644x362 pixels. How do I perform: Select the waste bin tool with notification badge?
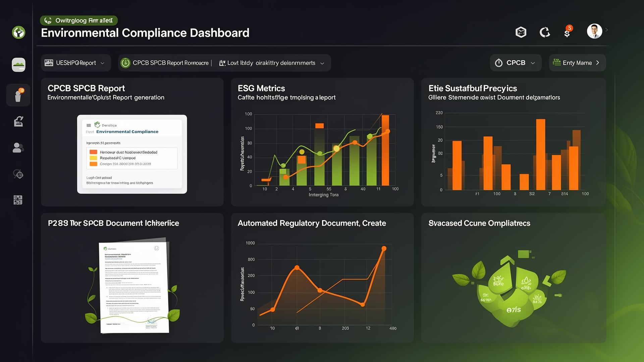point(18,95)
